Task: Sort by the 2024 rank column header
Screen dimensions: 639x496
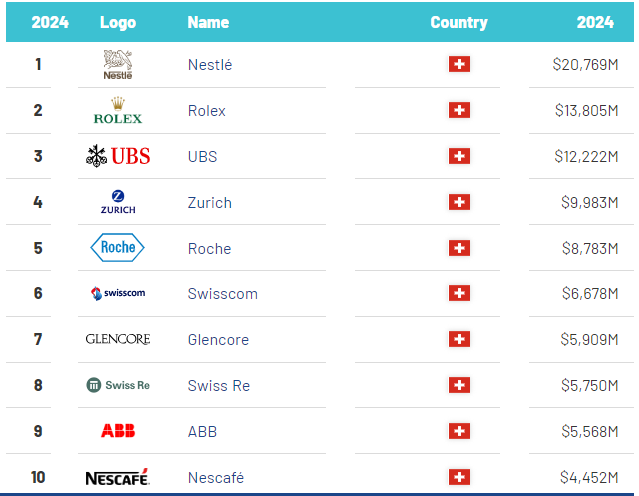Action: 50,22
